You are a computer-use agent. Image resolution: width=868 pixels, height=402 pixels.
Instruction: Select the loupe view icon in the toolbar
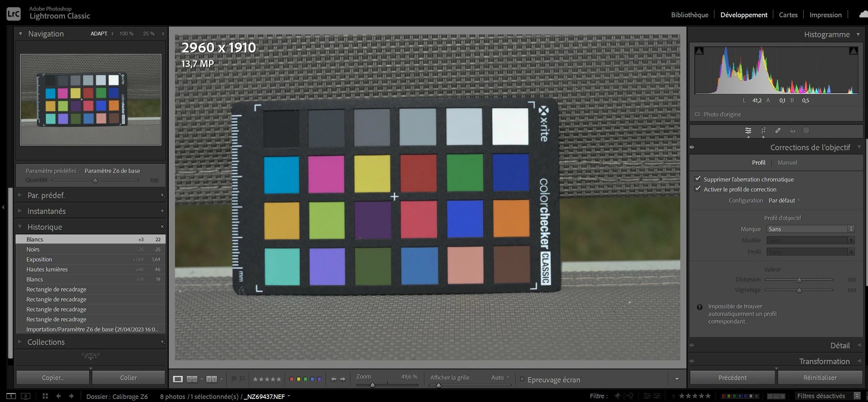(x=178, y=379)
